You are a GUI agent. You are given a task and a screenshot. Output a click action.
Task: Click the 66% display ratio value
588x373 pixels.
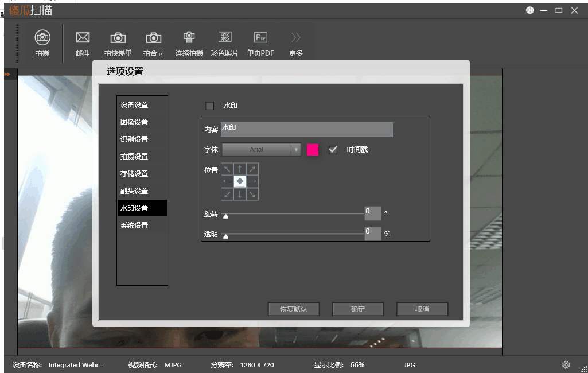[x=357, y=365]
